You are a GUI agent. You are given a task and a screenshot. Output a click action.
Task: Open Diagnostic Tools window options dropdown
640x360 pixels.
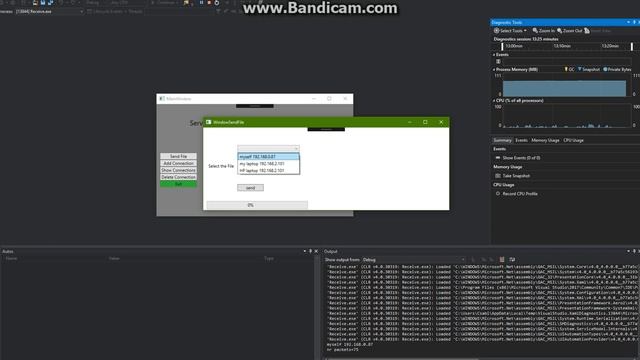click(628, 22)
